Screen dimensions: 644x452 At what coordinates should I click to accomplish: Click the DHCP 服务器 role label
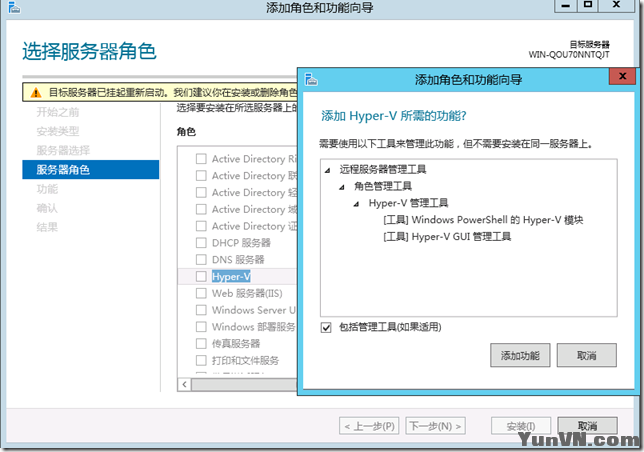click(241, 243)
